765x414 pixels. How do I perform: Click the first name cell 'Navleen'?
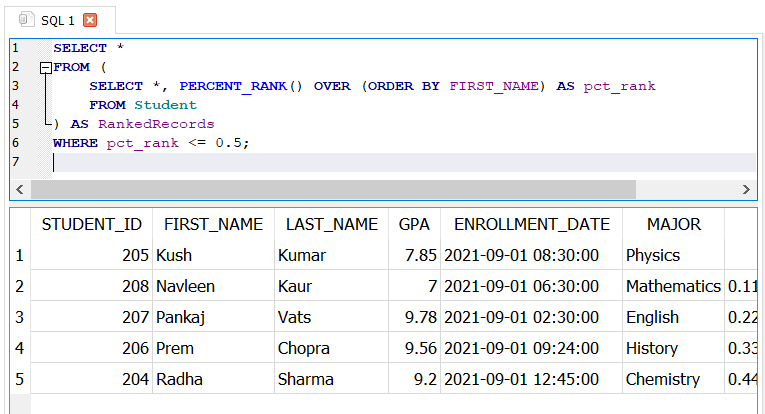point(213,286)
